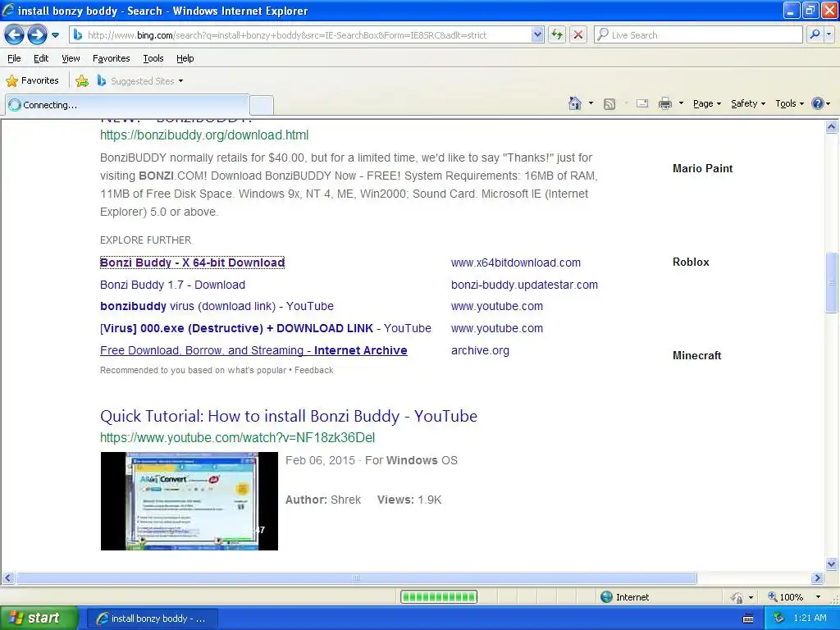Open the Help menu

(185, 58)
